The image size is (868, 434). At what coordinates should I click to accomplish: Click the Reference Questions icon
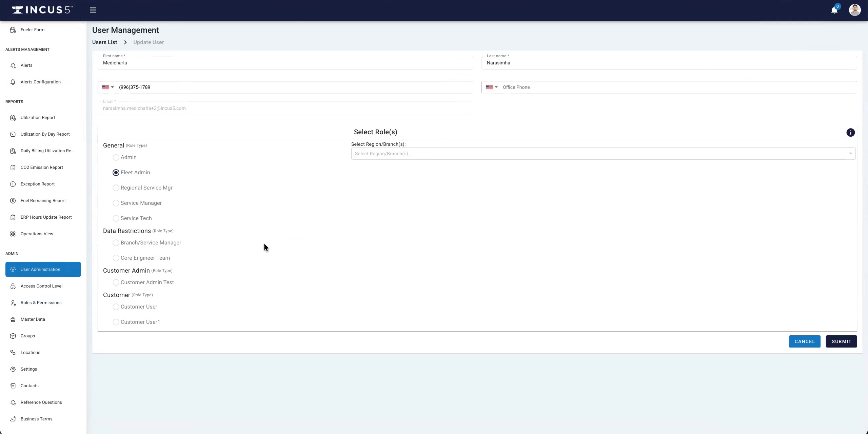(13, 402)
